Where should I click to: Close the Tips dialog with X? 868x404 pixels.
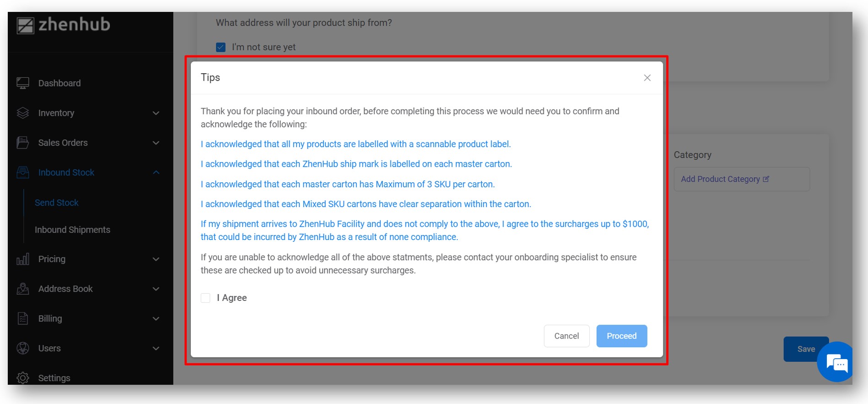[647, 78]
